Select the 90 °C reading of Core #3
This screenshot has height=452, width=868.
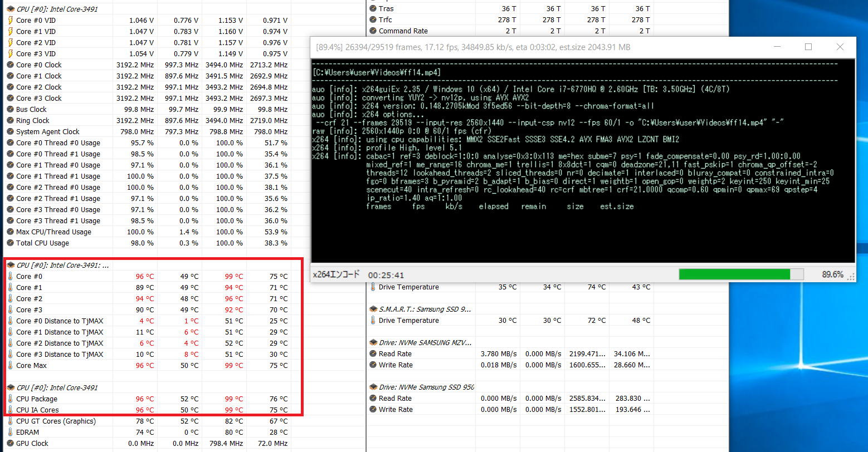click(145, 309)
